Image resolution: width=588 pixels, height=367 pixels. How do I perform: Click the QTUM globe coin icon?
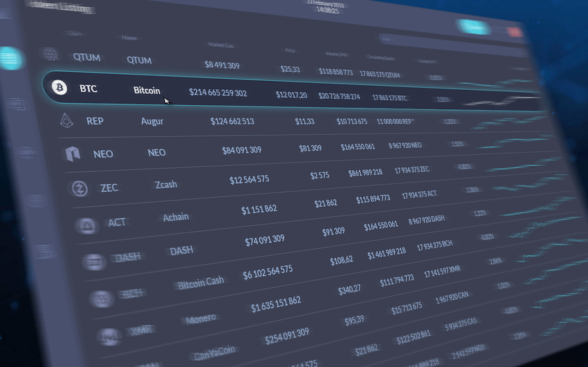click(x=50, y=54)
